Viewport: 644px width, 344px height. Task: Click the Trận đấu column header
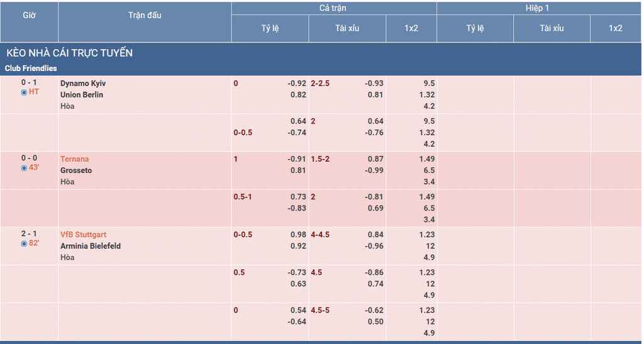(x=145, y=15)
